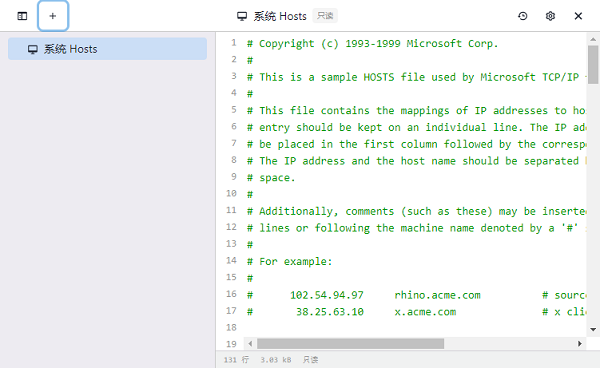Click the 只读 status bar entry
600x368 pixels.
[x=310, y=360]
